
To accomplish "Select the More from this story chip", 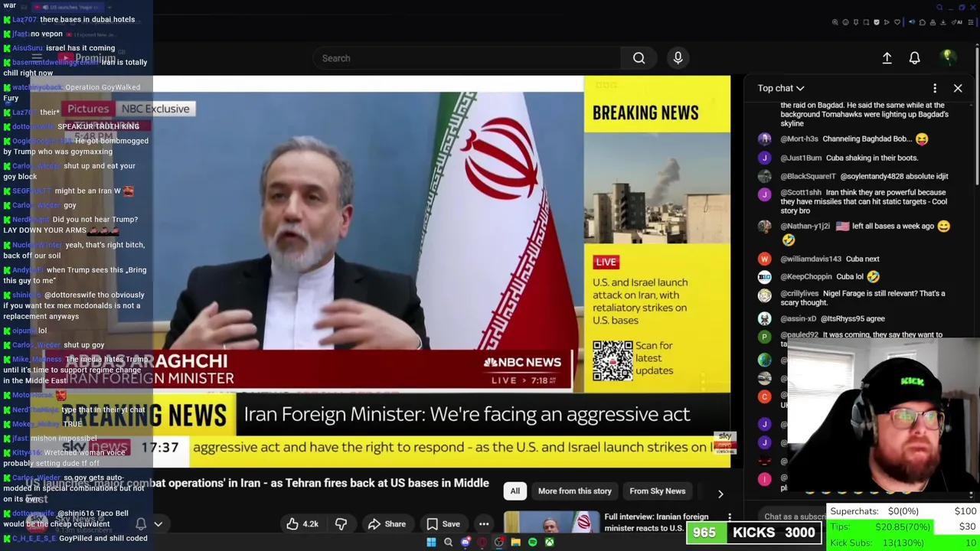I will point(574,491).
